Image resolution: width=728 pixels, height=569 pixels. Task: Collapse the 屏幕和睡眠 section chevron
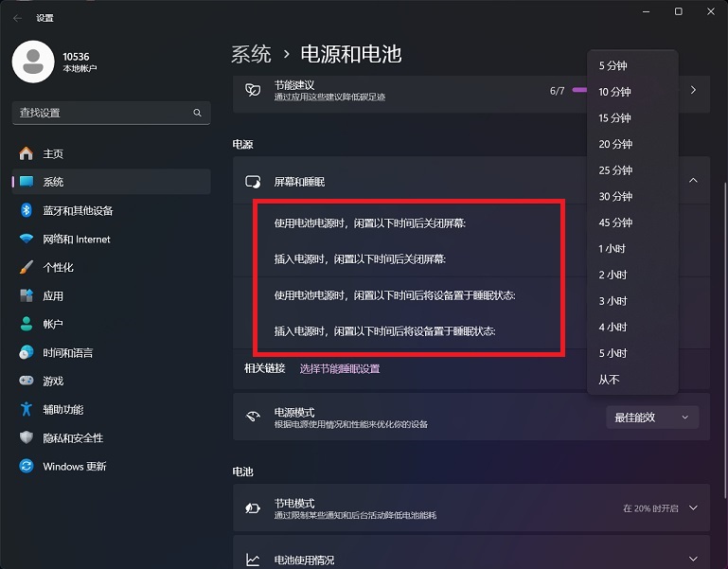click(x=693, y=180)
